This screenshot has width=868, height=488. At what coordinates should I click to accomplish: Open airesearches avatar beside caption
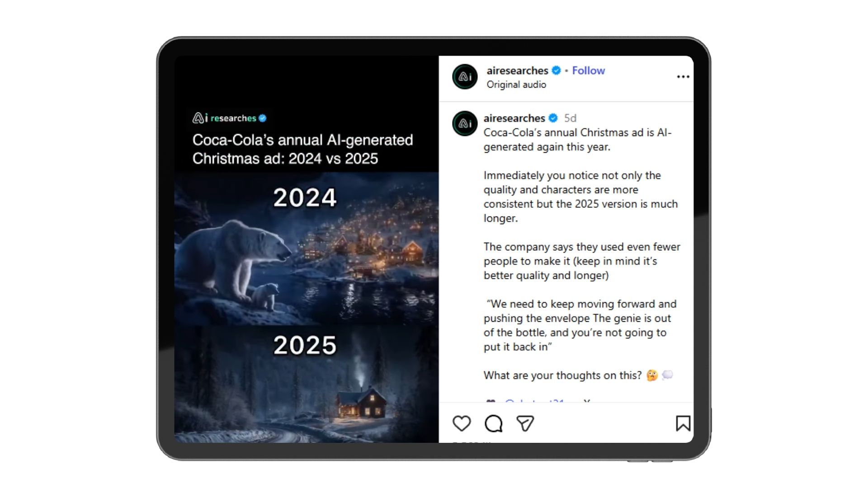tap(465, 123)
